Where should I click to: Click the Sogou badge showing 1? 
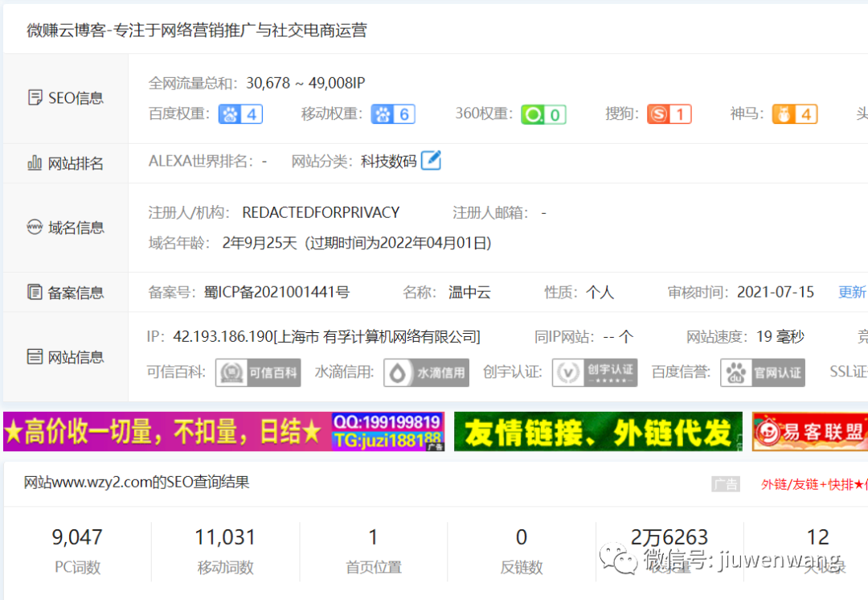(669, 114)
